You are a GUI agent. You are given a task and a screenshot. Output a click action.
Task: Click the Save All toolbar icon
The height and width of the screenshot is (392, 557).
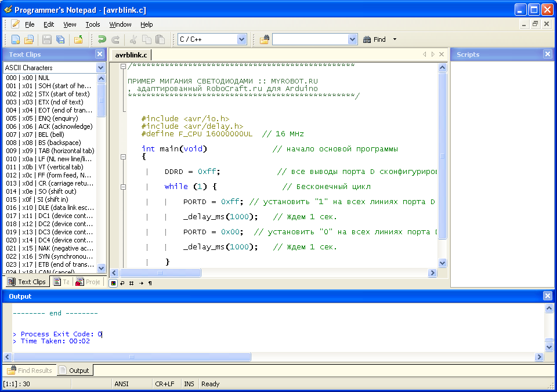point(60,39)
